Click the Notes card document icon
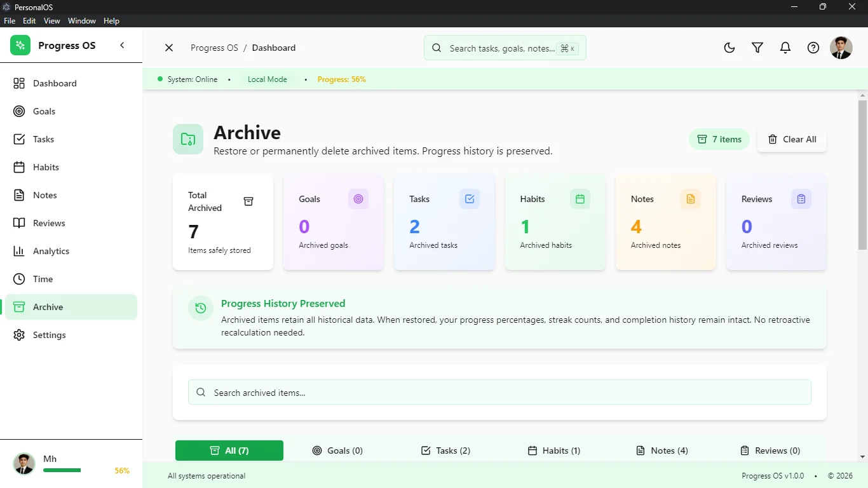The width and height of the screenshot is (868, 488). click(691, 199)
